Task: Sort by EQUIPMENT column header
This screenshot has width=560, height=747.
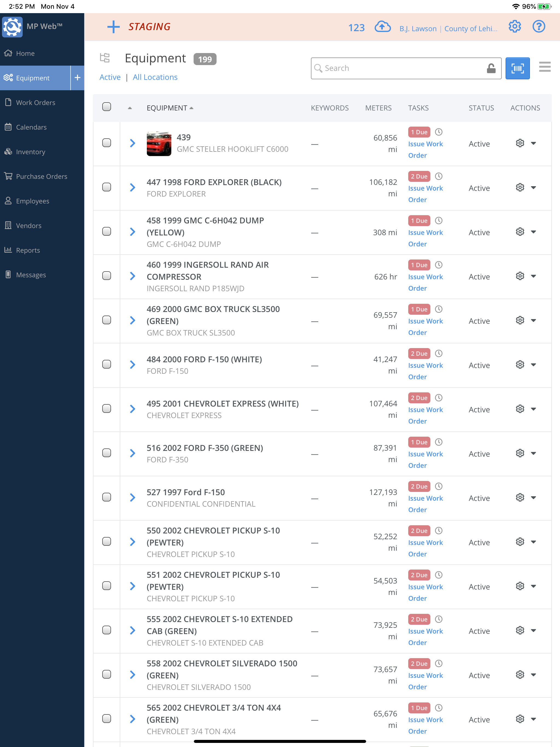Action: coord(170,108)
